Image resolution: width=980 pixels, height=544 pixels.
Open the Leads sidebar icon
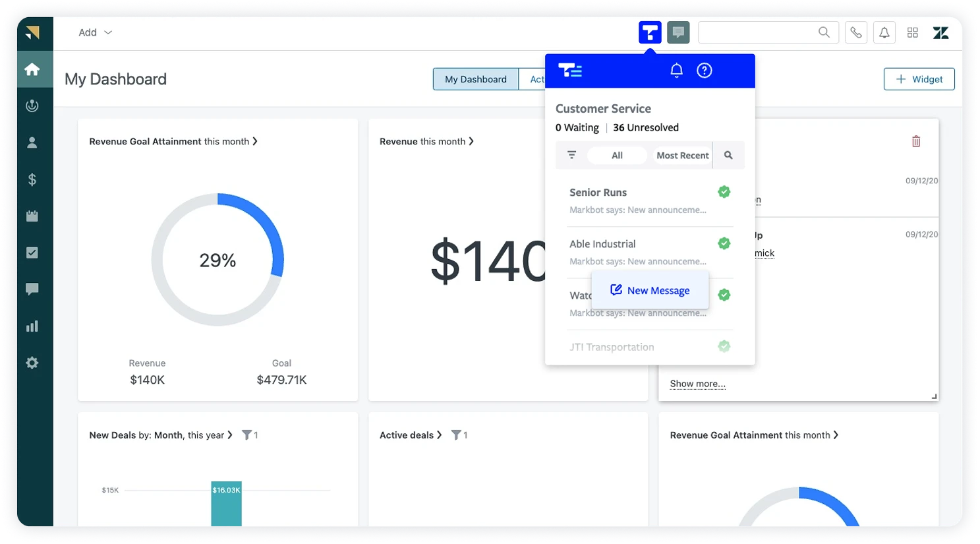32,106
